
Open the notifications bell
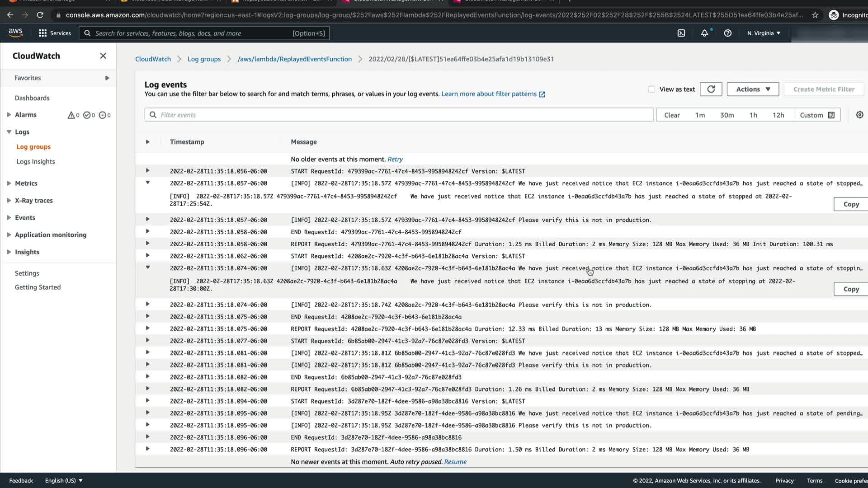[704, 33]
